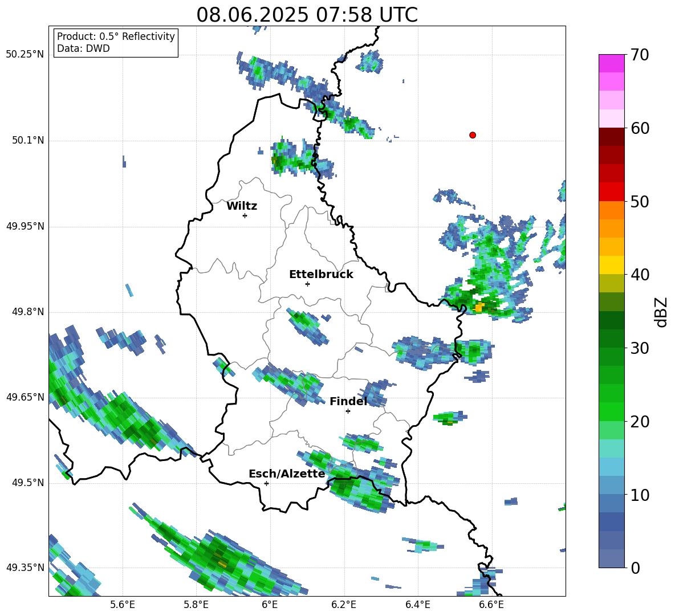Image resolution: width=675 pixels, height=616 pixels.
Task: Click the 5.6°E longitude label
Action: (123, 605)
